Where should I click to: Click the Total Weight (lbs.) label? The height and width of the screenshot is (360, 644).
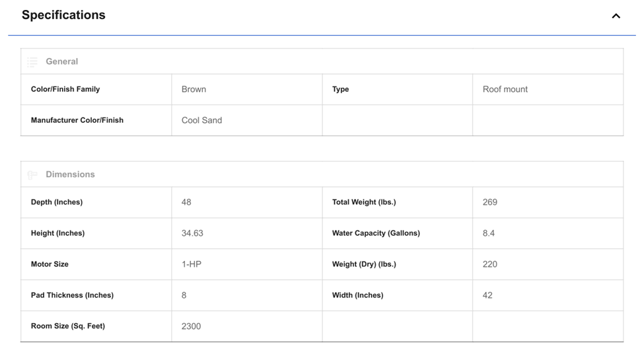[364, 202]
